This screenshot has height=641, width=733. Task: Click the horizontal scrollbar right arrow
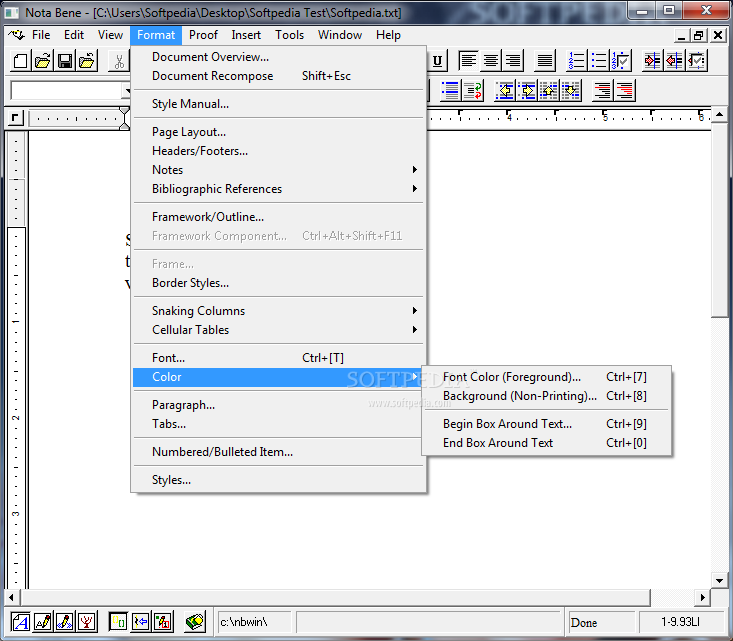(702, 597)
